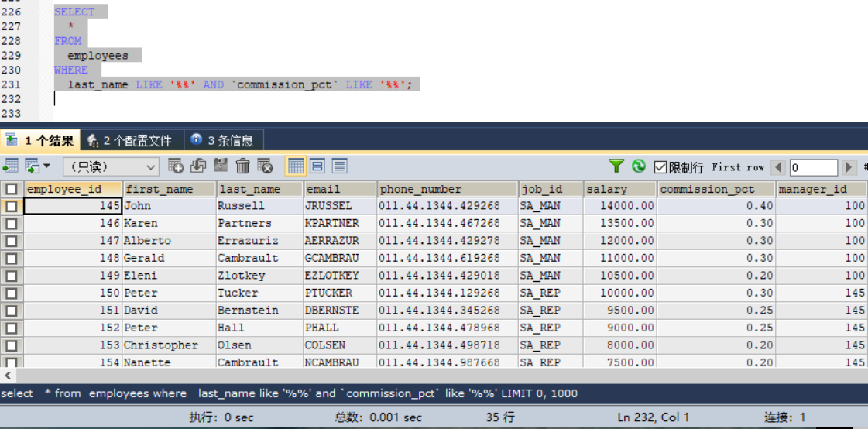Check the row checkbox for employee 150
Viewport: 868px width, 429px height.
pyautogui.click(x=12, y=293)
